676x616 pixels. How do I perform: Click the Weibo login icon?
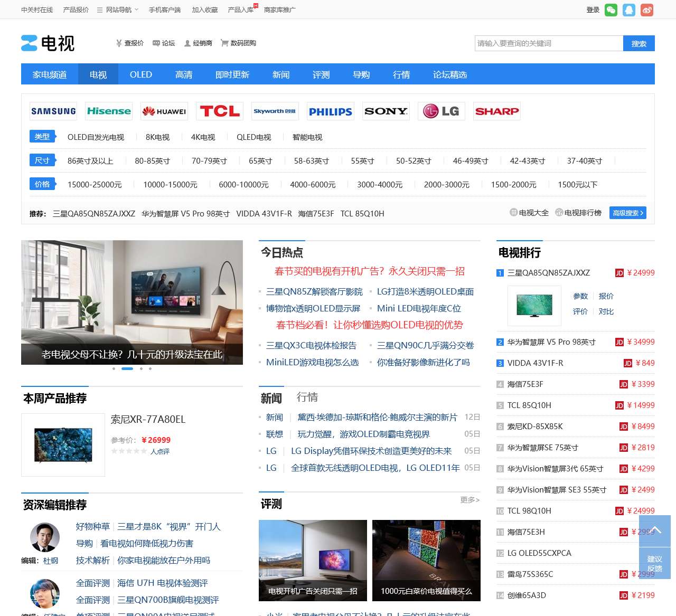(647, 10)
